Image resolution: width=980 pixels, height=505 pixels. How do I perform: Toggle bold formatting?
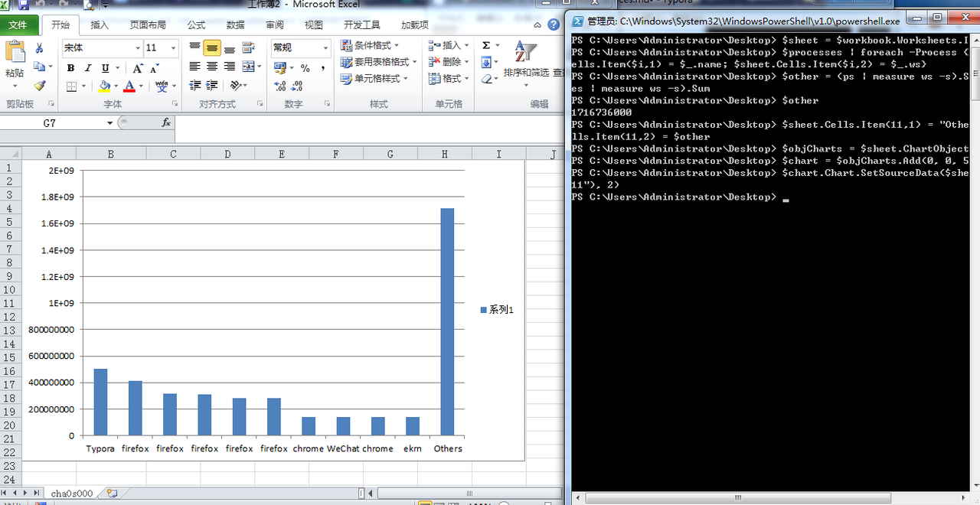coord(70,67)
